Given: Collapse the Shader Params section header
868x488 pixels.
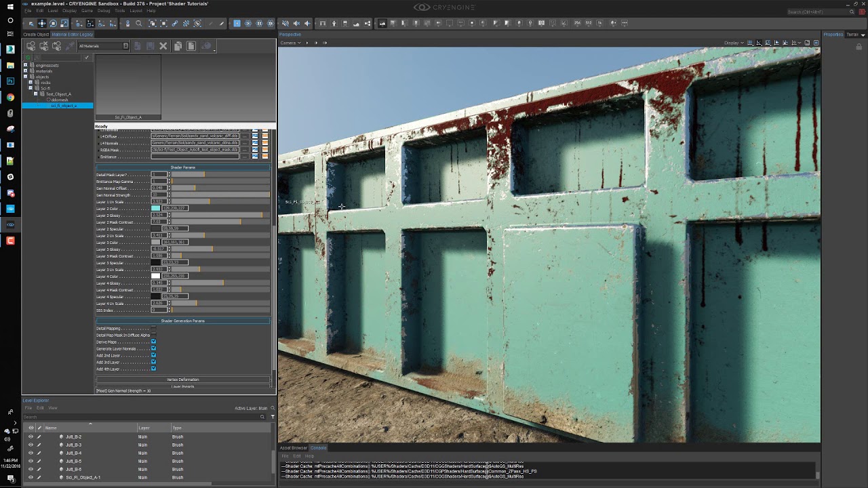Looking at the screenshot, I should pos(183,167).
